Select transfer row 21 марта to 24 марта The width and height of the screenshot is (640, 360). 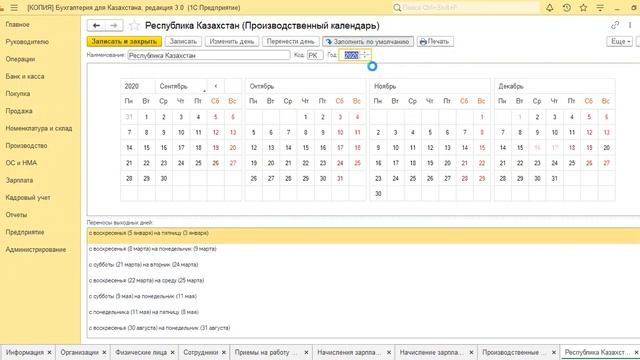pos(363,264)
